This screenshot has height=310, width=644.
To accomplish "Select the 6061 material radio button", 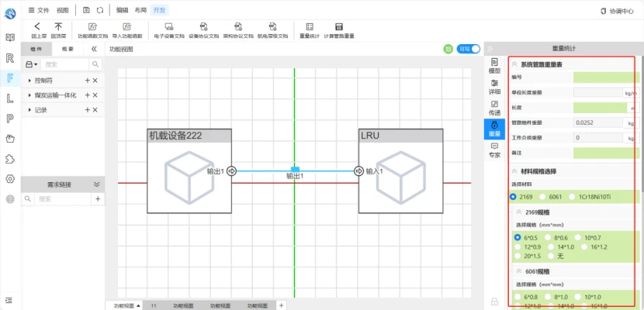I will (543, 197).
